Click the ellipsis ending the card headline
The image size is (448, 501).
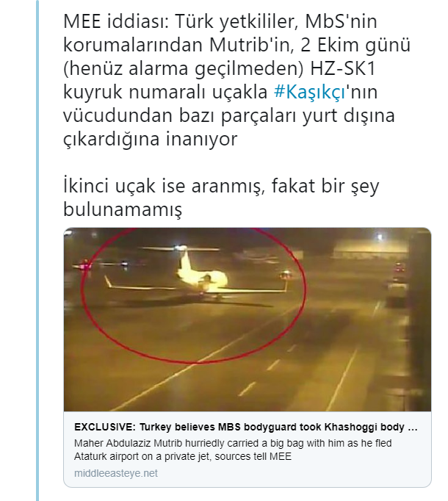point(413,428)
